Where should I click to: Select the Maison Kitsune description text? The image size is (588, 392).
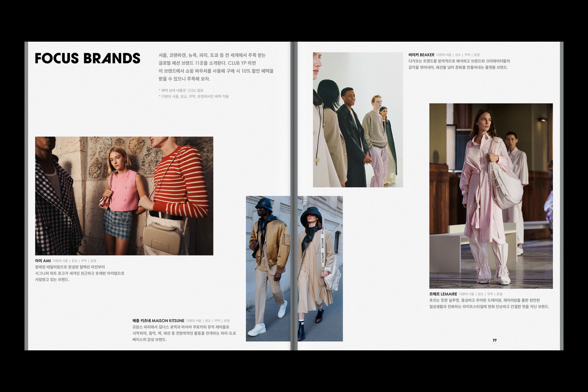coord(184,333)
